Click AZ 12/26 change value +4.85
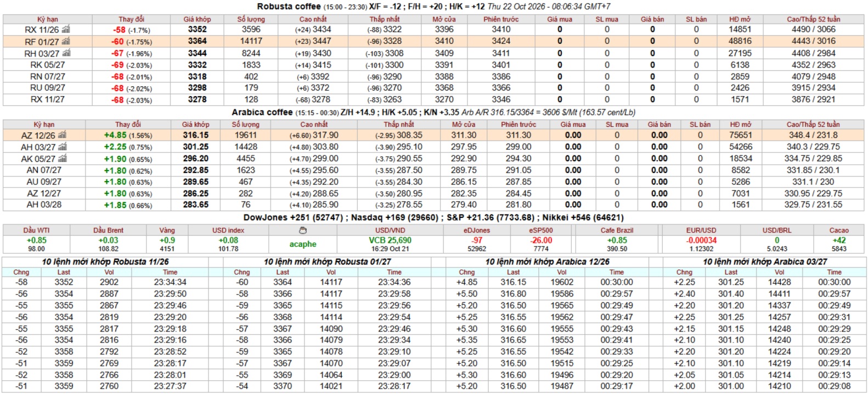This screenshot has width=868, height=394. pos(115,135)
